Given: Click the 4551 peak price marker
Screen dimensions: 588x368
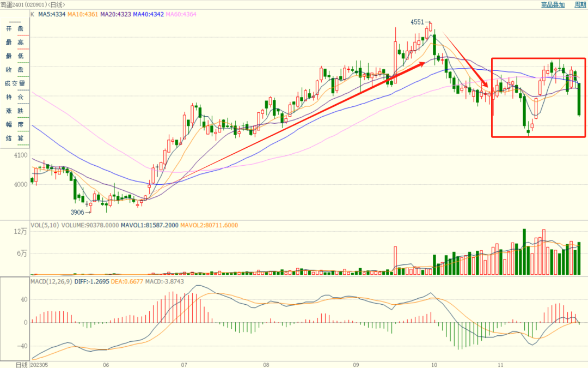Looking at the screenshot, I should [417, 22].
